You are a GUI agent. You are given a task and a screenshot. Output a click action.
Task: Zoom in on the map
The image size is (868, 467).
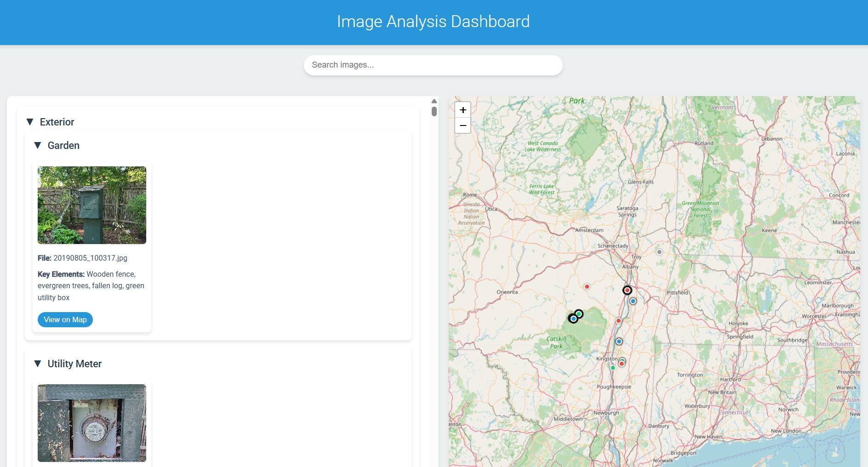463,110
